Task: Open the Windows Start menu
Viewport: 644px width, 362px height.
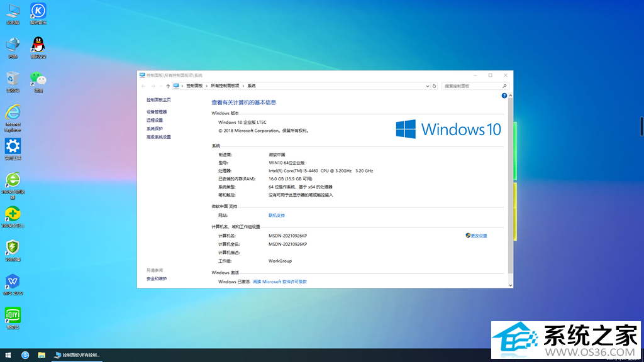Action: click(x=8, y=355)
